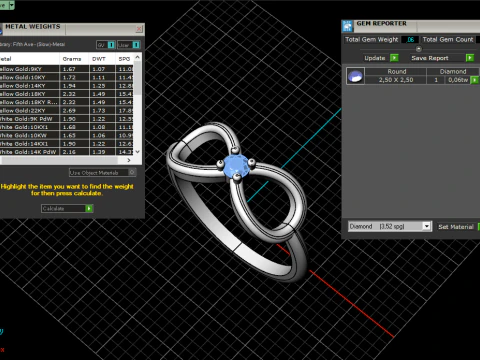
Task: Click the SPG column header
Action: click(x=125, y=59)
